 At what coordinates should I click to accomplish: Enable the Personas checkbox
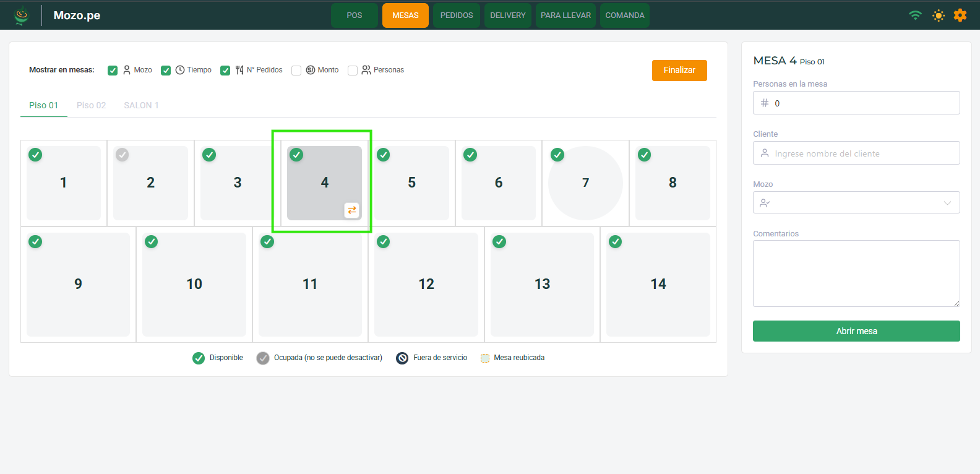pyautogui.click(x=353, y=71)
